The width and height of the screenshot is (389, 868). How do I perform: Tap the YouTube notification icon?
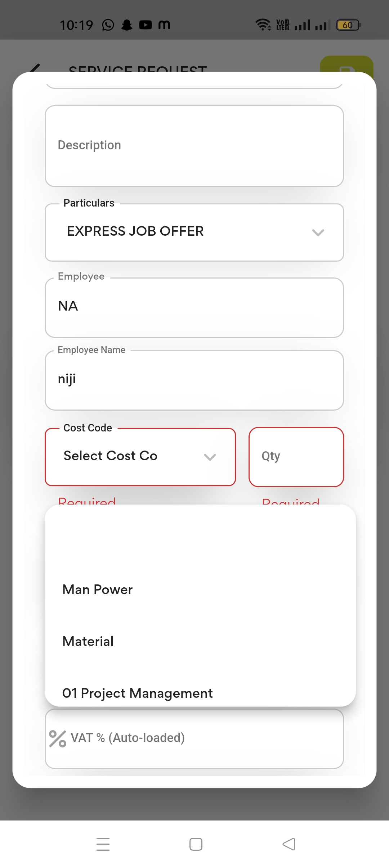146,25
